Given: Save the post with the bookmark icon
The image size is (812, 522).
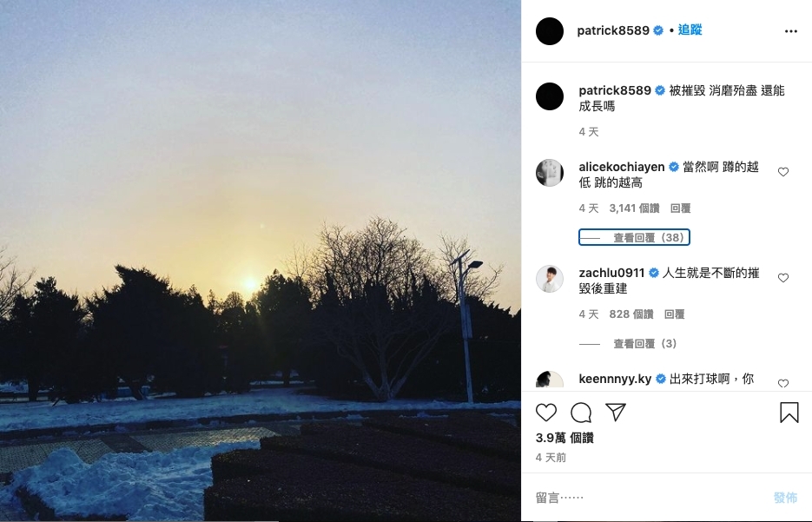Looking at the screenshot, I should coord(789,413).
